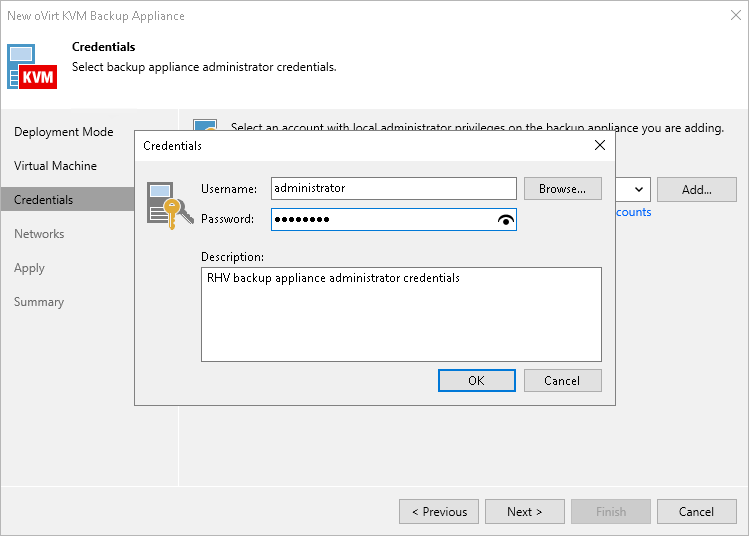Focus the Username text field
This screenshot has width=749, height=536.
(x=393, y=188)
